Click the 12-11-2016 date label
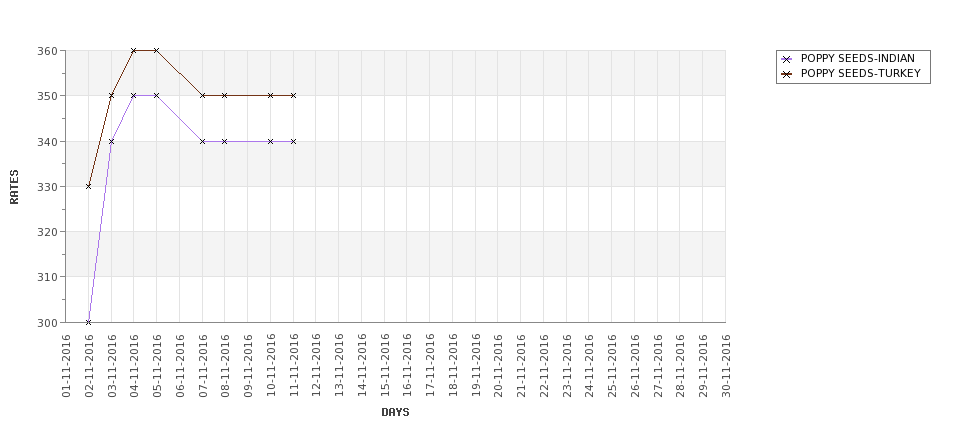The width and height of the screenshot is (975, 429). click(x=316, y=365)
